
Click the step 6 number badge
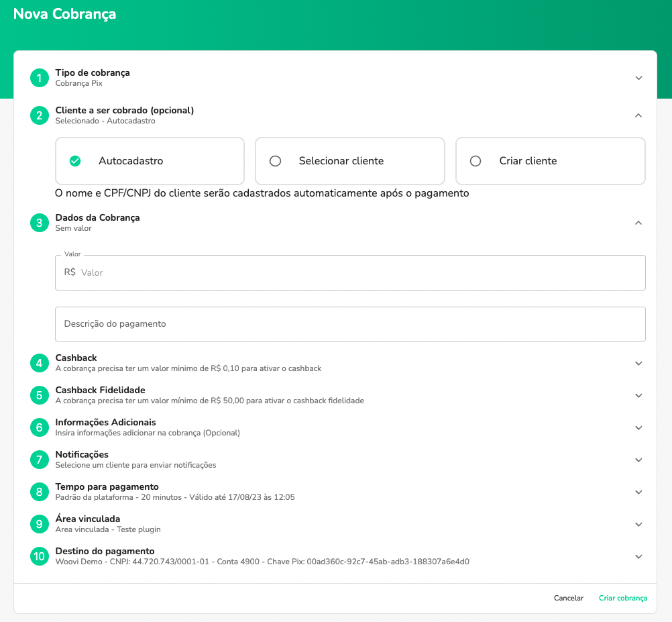tap(40, 427)
